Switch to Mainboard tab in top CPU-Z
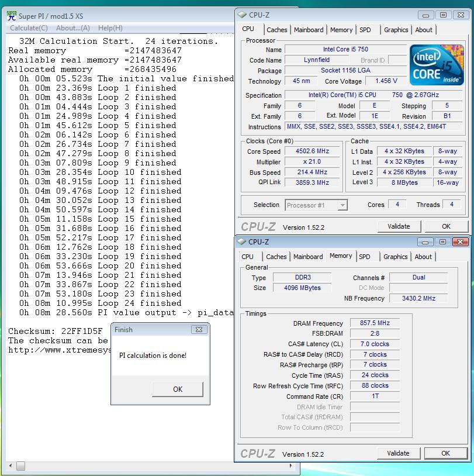 [309, 30]
